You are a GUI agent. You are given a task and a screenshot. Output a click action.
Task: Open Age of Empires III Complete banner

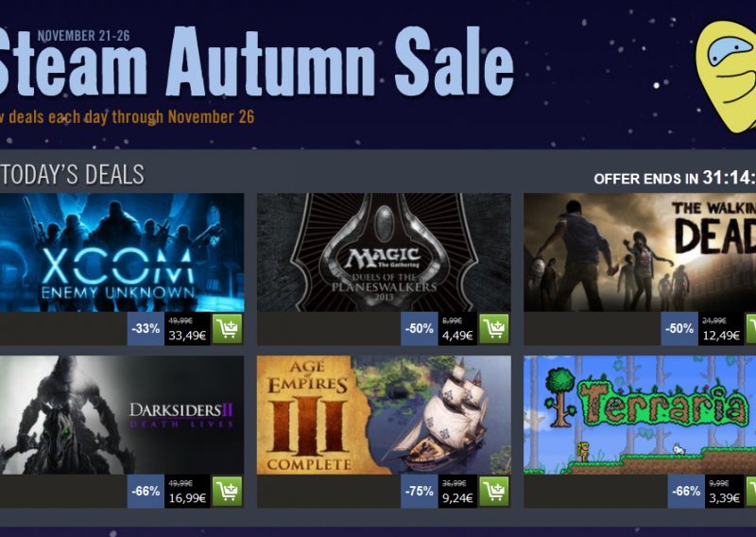(384, 415)
